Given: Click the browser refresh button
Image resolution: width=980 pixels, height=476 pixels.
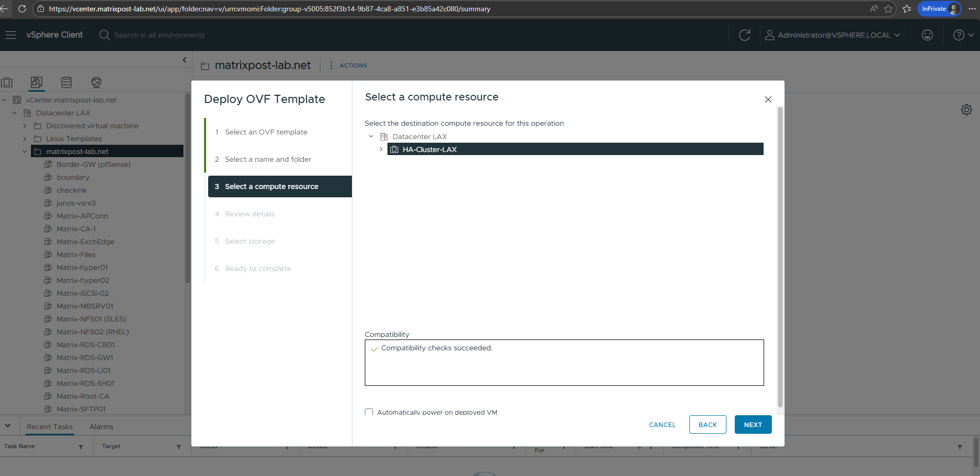Looking at the screenshot, I should pos(22,9).
